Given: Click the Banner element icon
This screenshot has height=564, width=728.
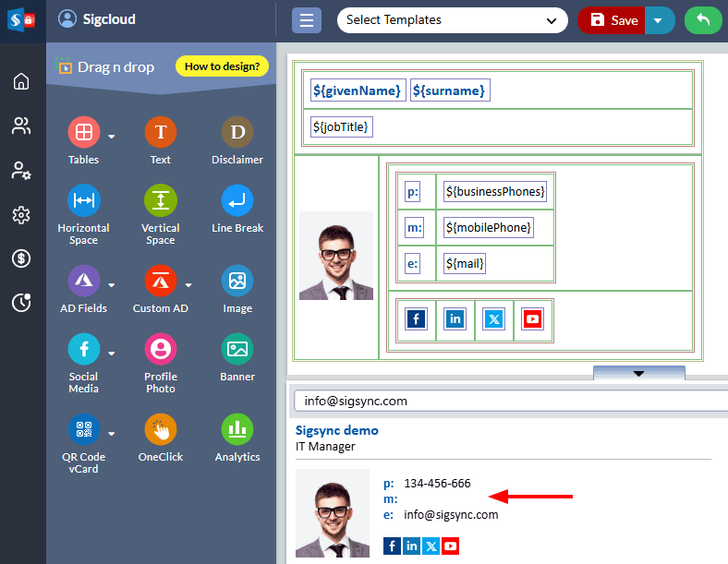Looking at the screenshot, I should [x=237, y=349].
